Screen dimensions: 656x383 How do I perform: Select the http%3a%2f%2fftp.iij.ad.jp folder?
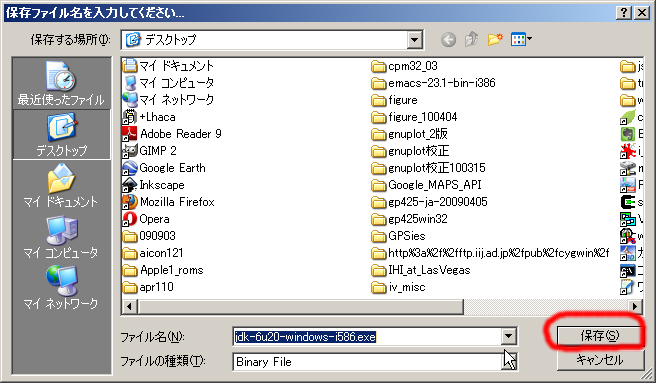click(x=490, y=253)
